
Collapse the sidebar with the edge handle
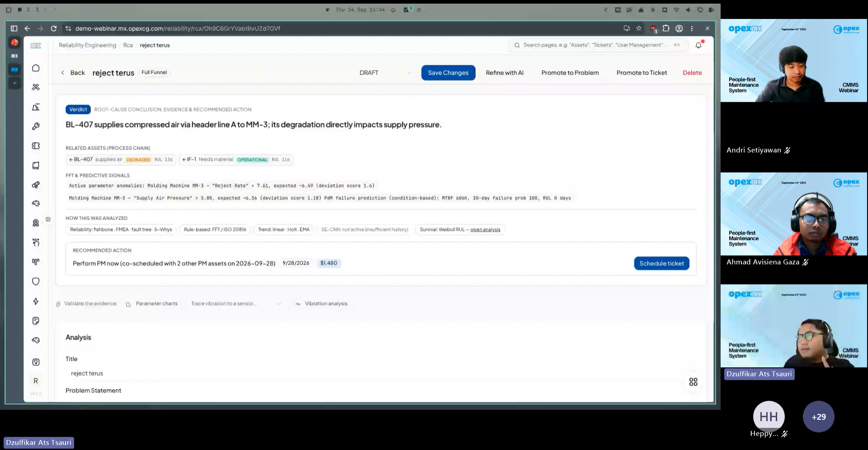48,220
